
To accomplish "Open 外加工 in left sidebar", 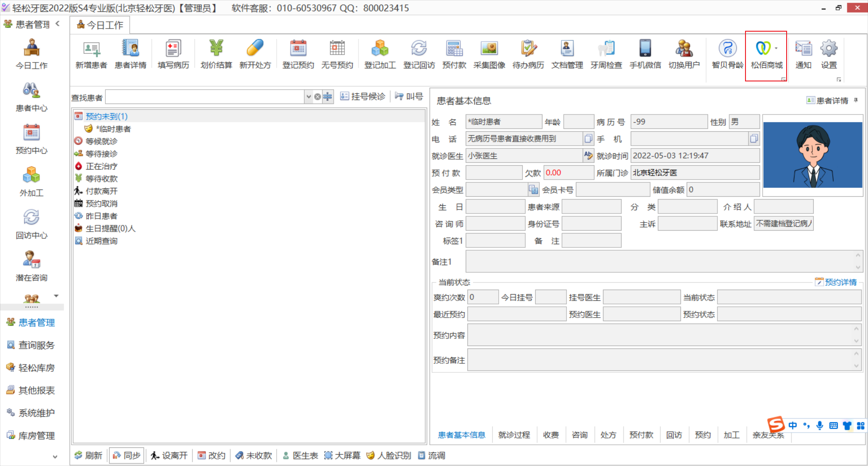I will tap(32, 181).
